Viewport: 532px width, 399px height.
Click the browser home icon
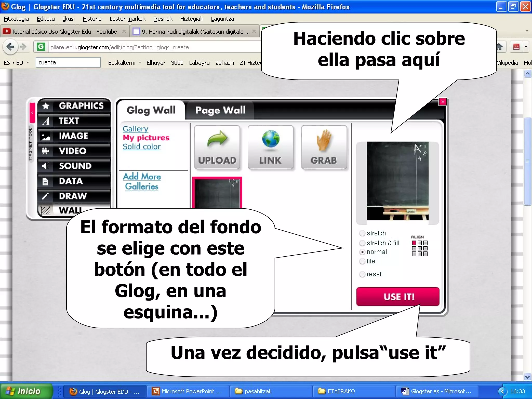pos(500,47)
